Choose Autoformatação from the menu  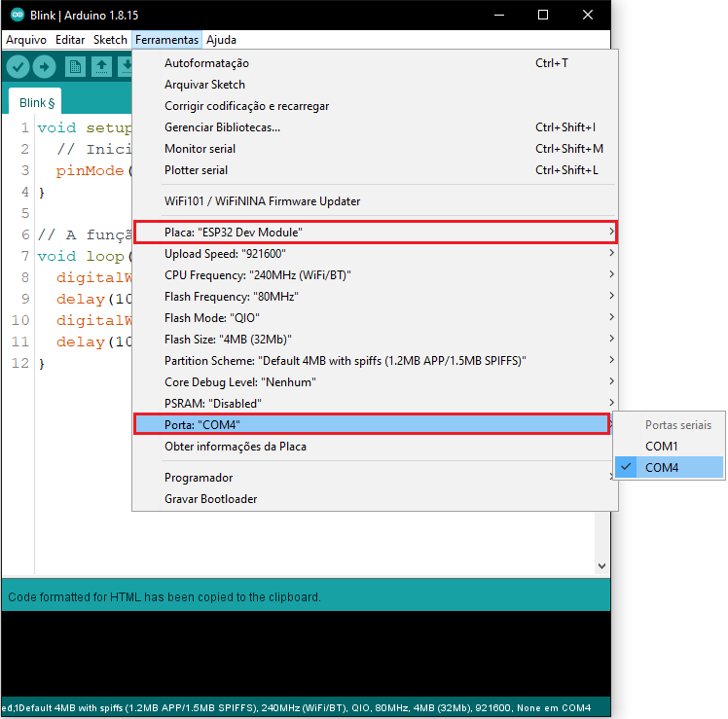[375, 63]
